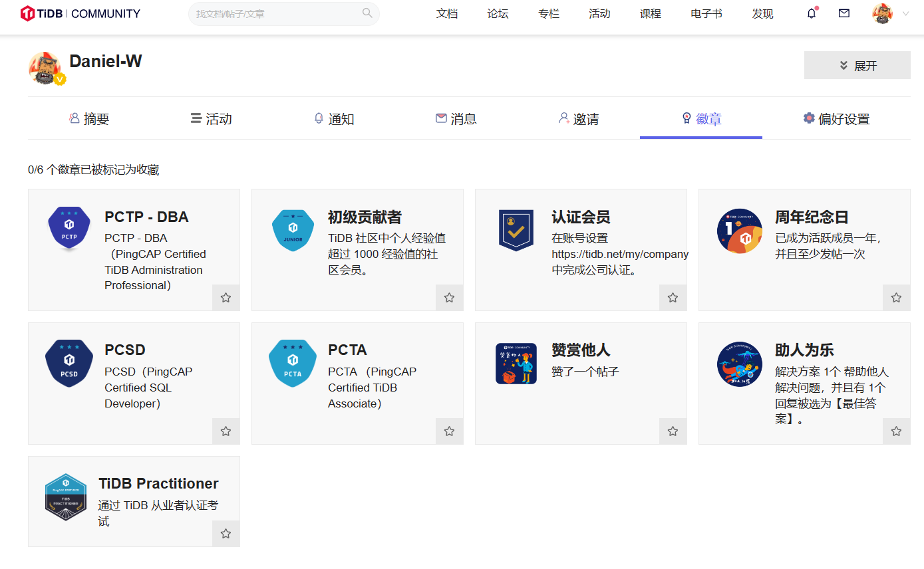Expand profile with the 展开 button
This screenshot has width=924, height=569.
click(857, 66)
